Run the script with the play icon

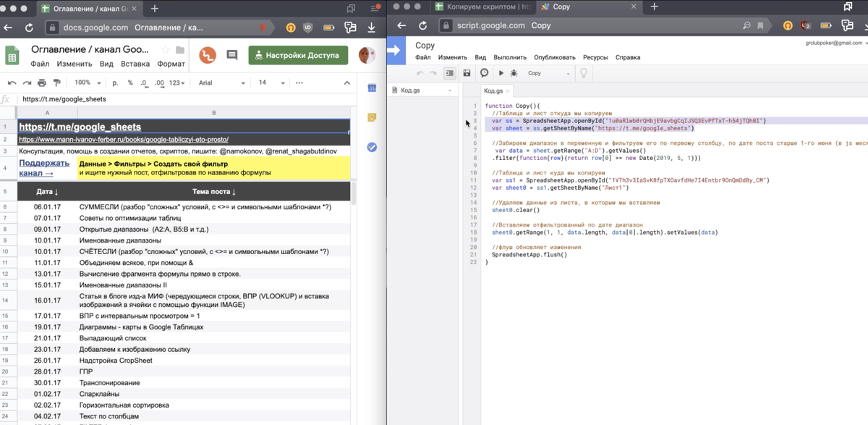501,73
